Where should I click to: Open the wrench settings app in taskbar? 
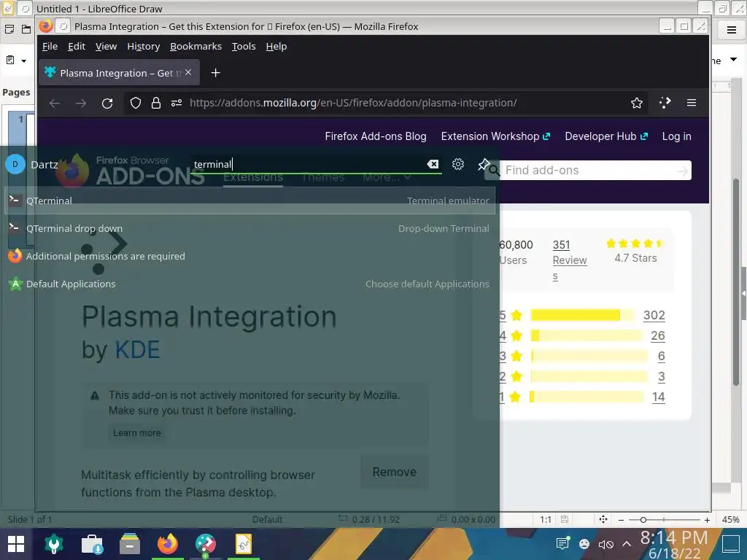[x=54, y=544]
